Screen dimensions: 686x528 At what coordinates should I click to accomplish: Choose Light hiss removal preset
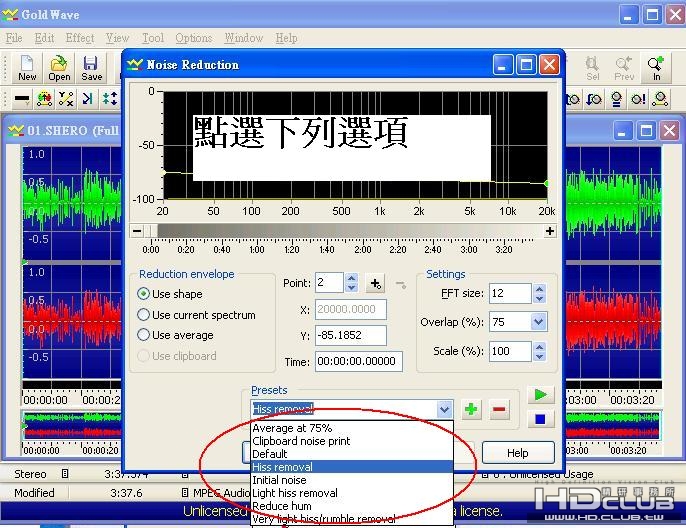pyautogui.click(x=295, y=493)
